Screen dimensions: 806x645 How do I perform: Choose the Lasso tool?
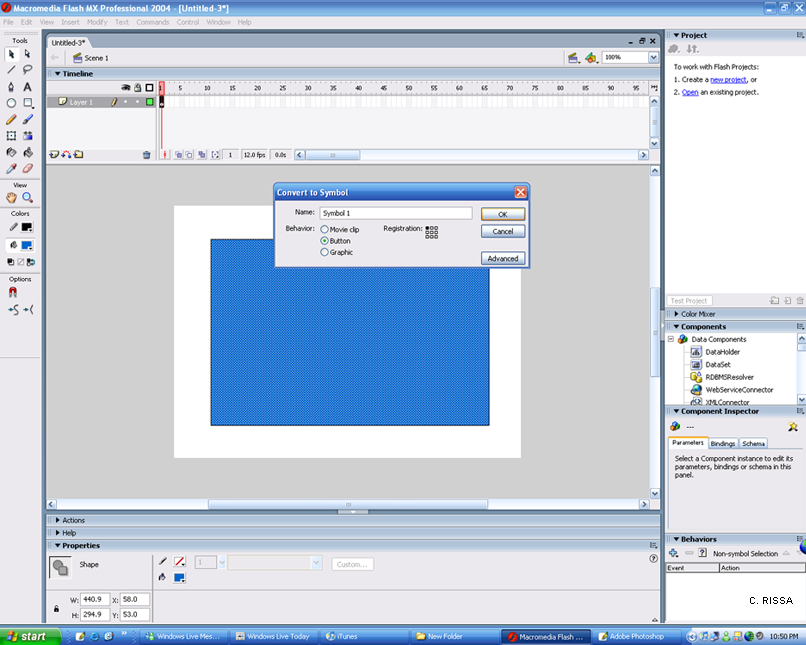[28, 70]
